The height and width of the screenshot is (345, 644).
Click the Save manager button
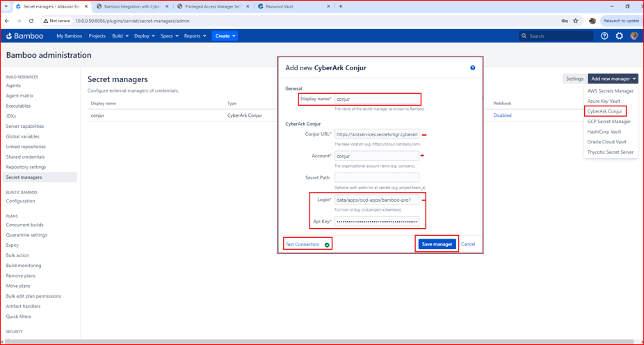point(437,244)
